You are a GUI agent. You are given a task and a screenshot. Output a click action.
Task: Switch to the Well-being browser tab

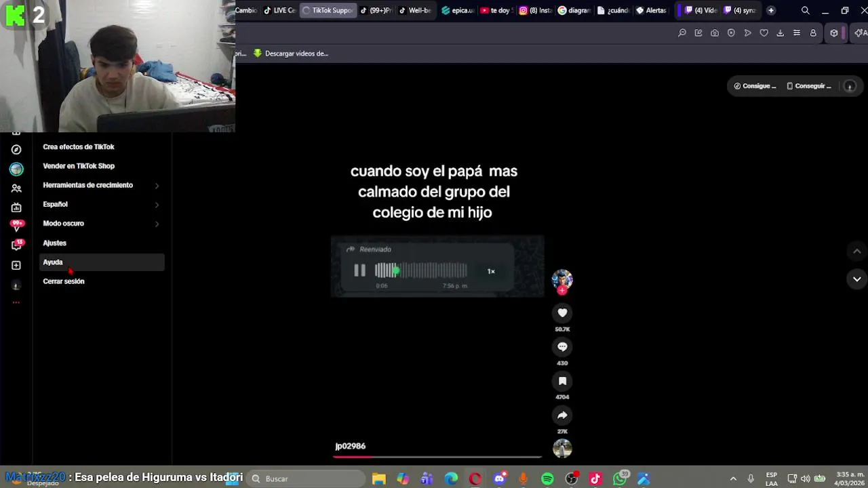pos(415,10)
